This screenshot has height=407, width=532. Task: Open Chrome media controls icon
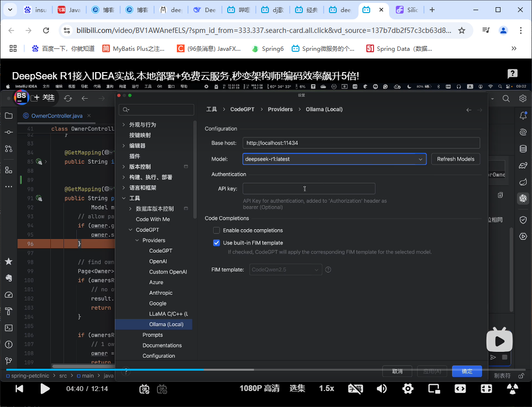click(486, 30)
